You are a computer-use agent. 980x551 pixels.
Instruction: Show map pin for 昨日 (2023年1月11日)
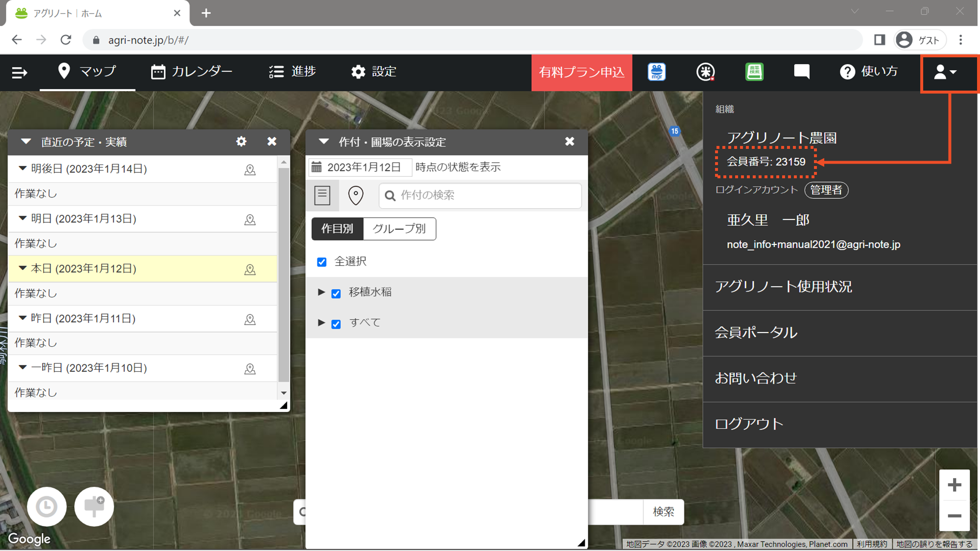point(250,319)
